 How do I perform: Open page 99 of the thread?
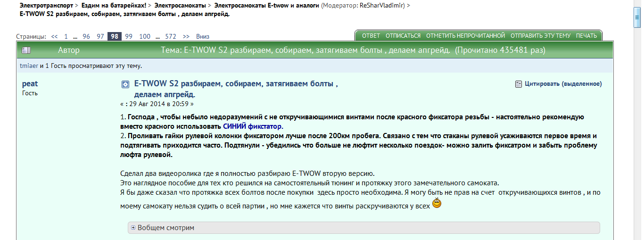[129, 36]
